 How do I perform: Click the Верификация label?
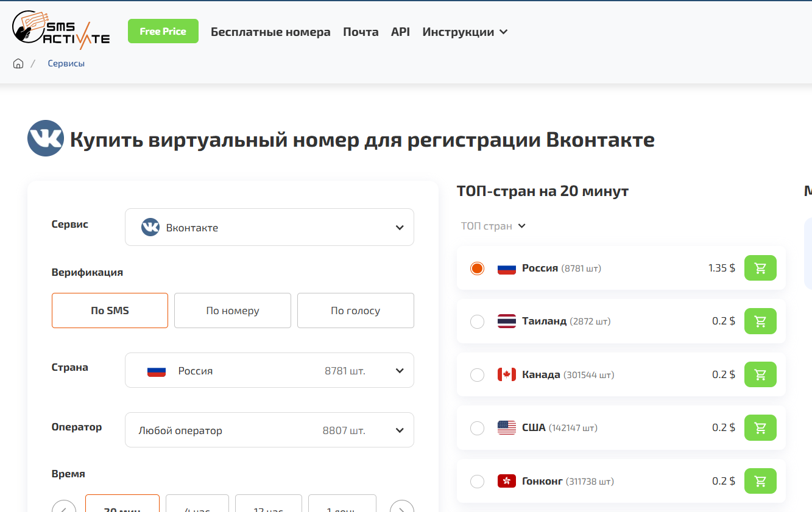point(87,272)
